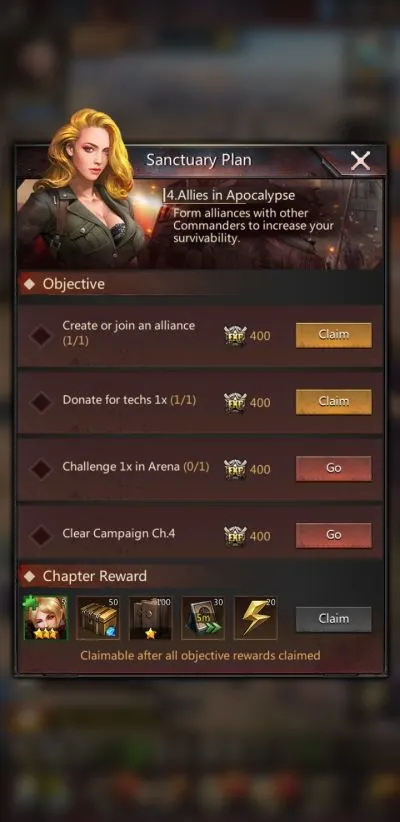
Task: Claim the Chapter Reward
Action: click(x=333, y=619)
